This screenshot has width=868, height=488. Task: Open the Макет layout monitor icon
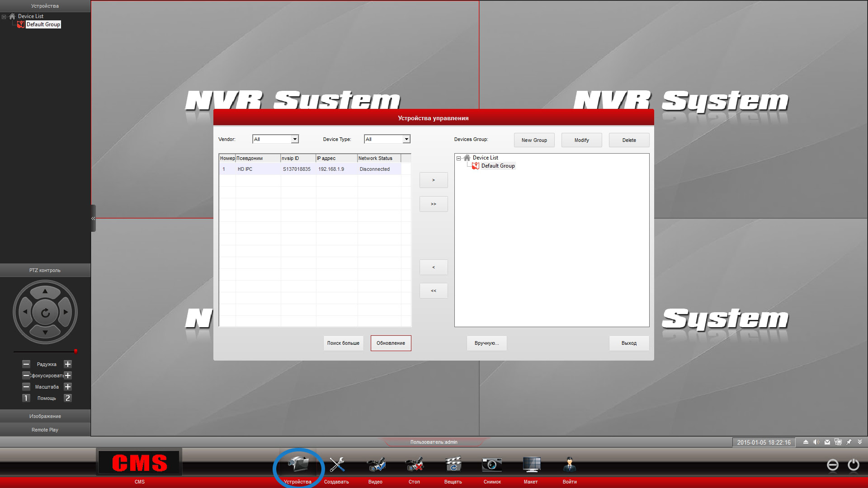531,465
